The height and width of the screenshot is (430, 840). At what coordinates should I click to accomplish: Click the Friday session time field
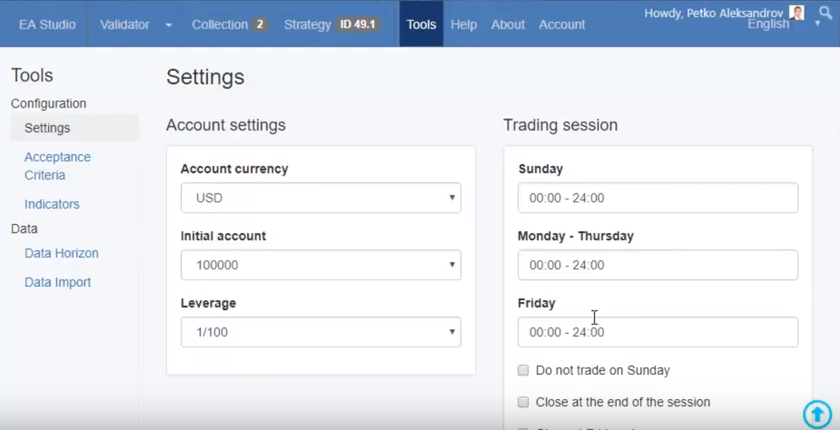(x=657, y=332)
